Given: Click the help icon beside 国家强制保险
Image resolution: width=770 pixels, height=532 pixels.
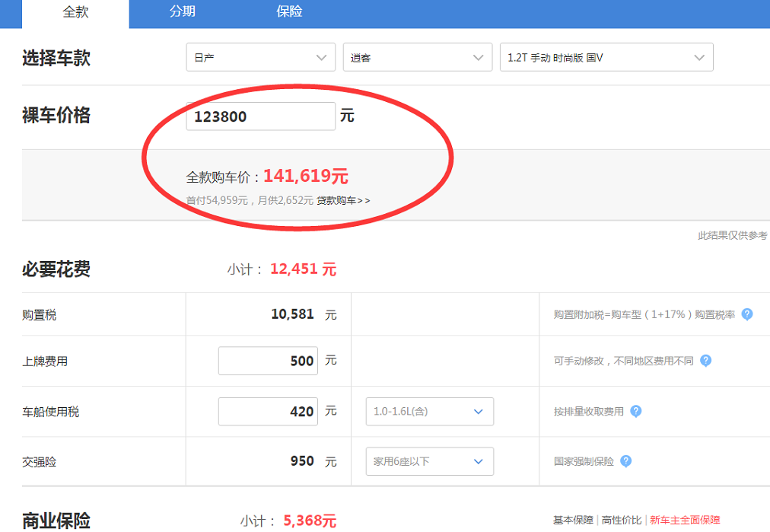Looking at the screenshot, I should [x=625, y=461].
